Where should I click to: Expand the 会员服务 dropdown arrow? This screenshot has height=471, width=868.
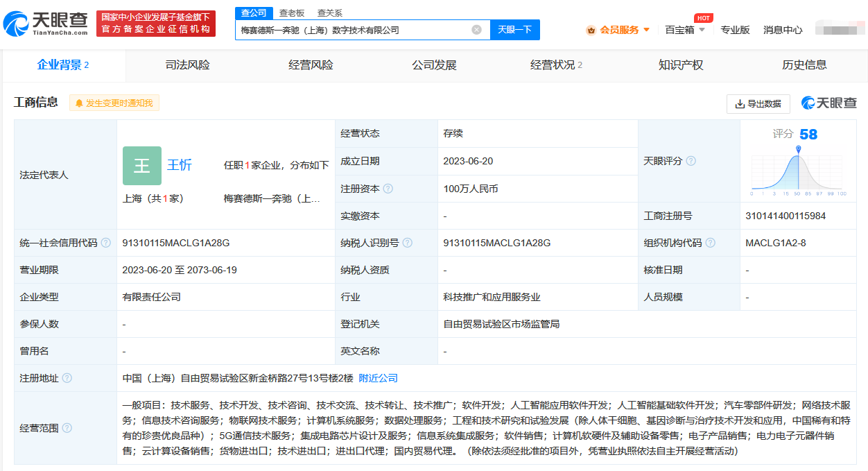pyautogui.click(x=647, y=30)
